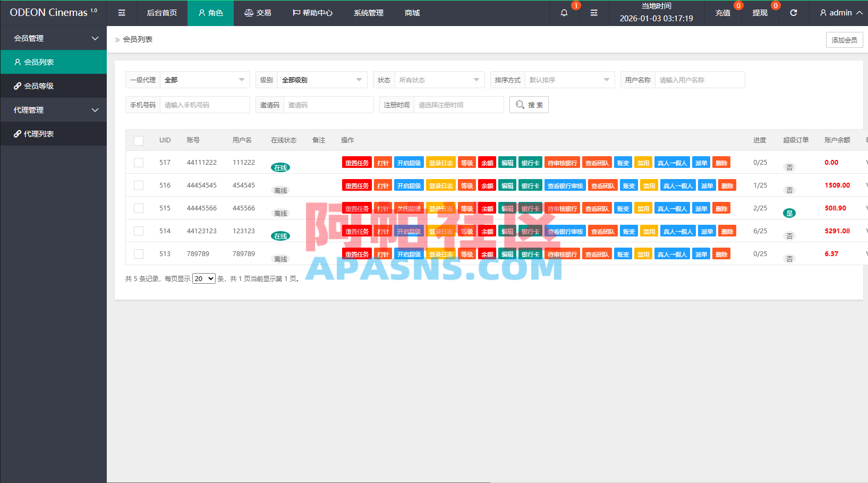868x483 pixels.
Task: Open 会员等级 in the sidebar
Action: pyautogui.click(x=53, y=86)
